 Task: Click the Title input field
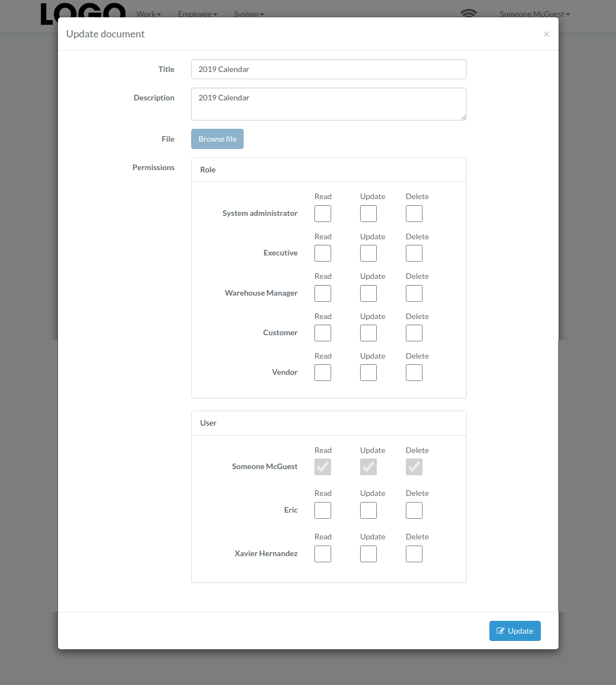pyautogui.click(x=329, y=69)
